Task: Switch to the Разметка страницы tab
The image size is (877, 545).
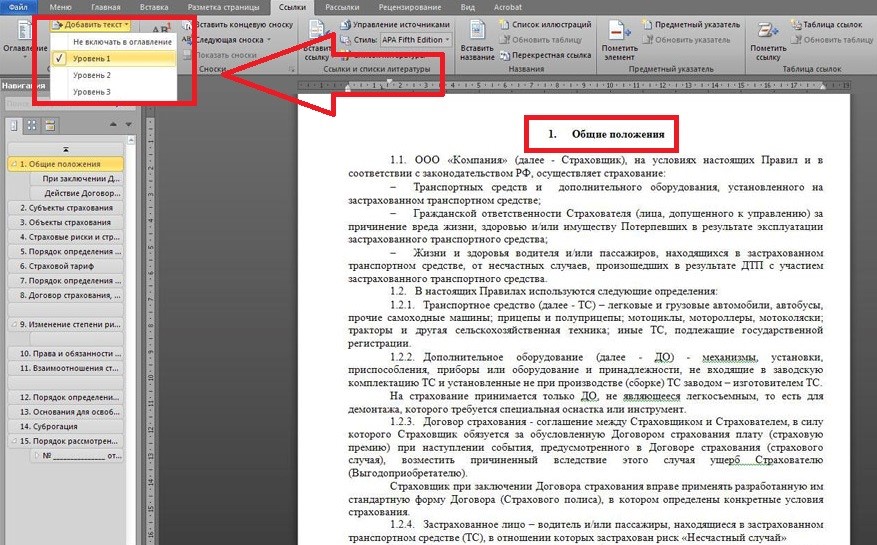Action: (223, 7)
